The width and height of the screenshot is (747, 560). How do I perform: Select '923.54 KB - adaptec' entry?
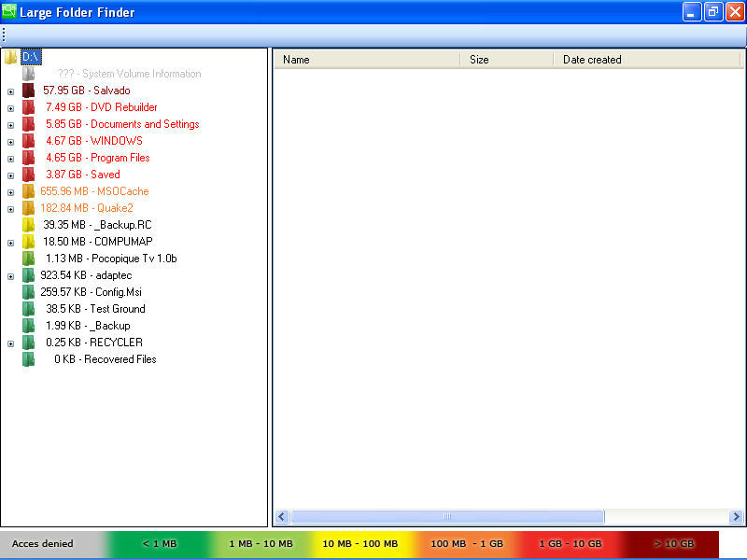point(86,275)
